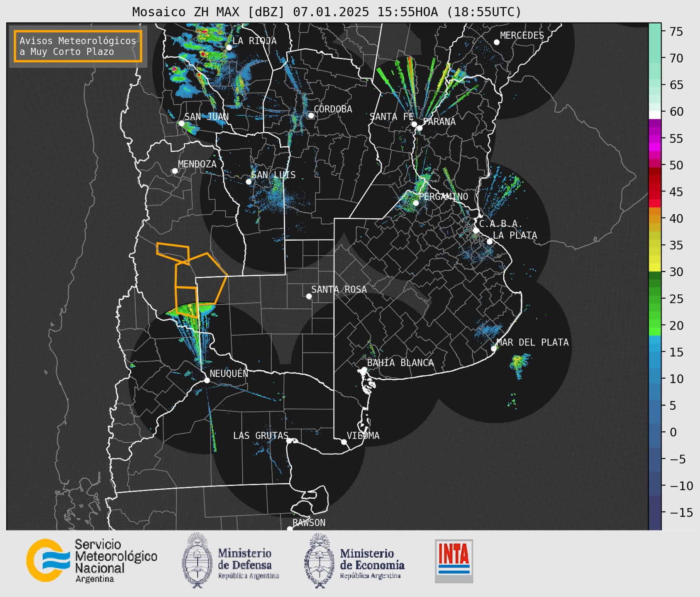Viewport: 700px width, 597px height.
Task: Click the Avisos Meteorológicos legend box
Action: 78,46
